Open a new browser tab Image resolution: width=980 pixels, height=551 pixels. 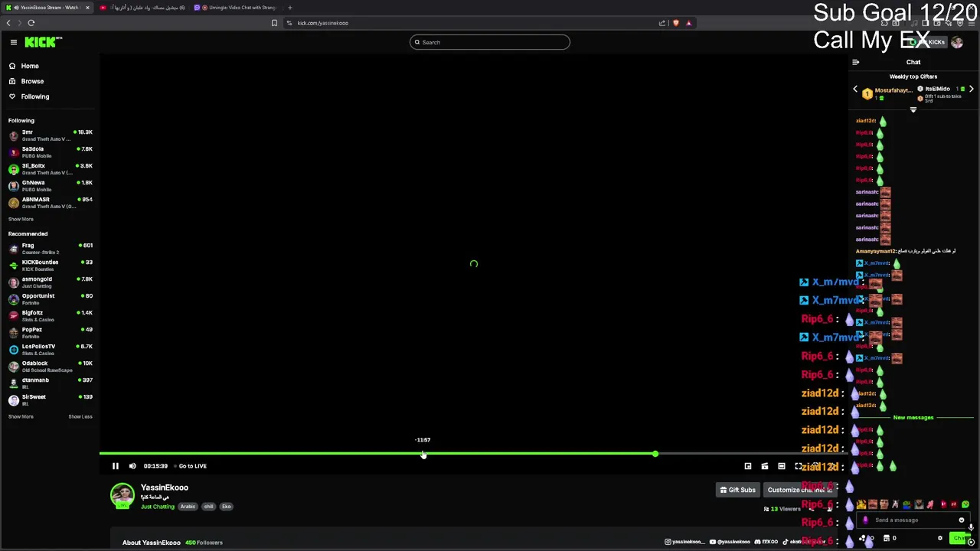pyautogui.click(x=289, y=8)
